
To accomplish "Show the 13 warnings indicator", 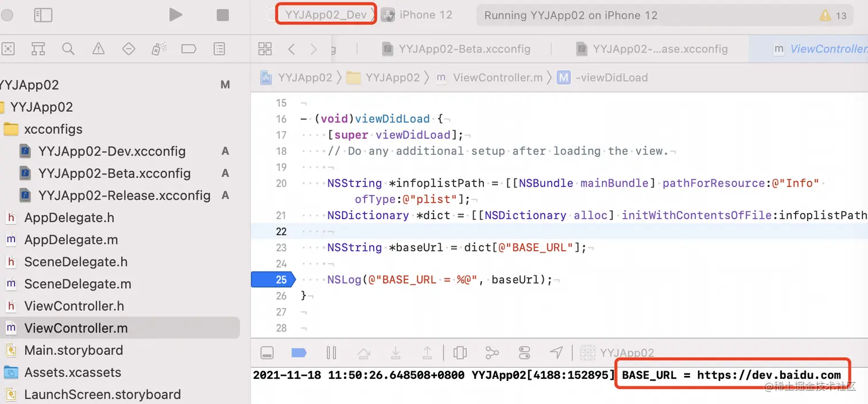I will (x=834, y=15).
